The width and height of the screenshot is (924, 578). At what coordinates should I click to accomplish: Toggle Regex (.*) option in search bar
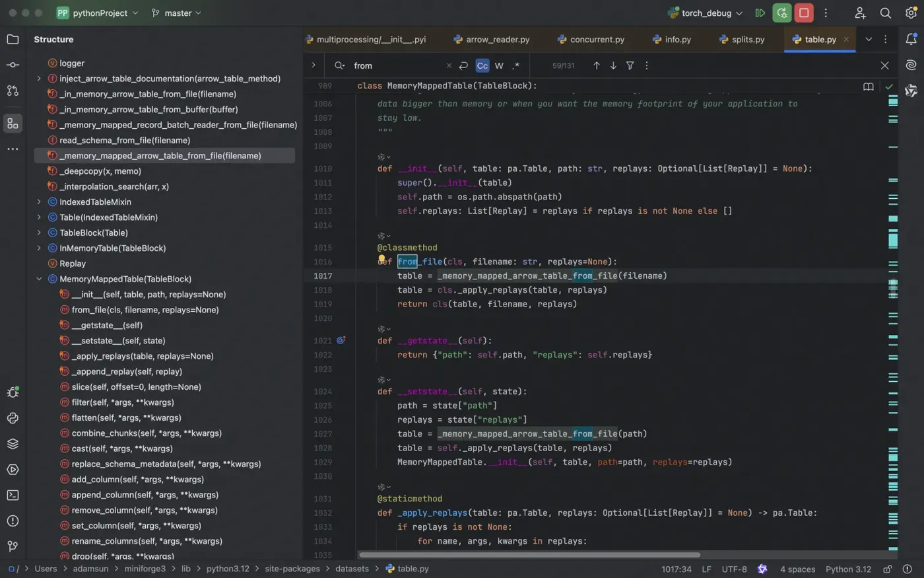(x=516, y=65)
